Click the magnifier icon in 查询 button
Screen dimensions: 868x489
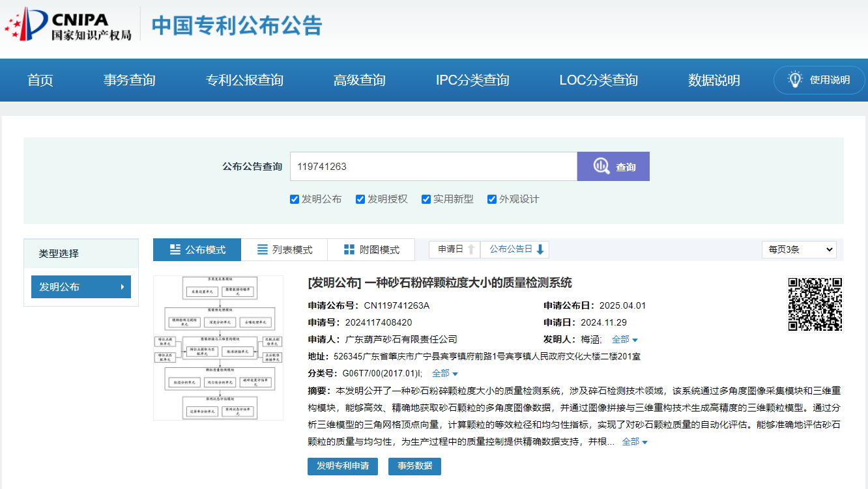(x=601, y=167)
